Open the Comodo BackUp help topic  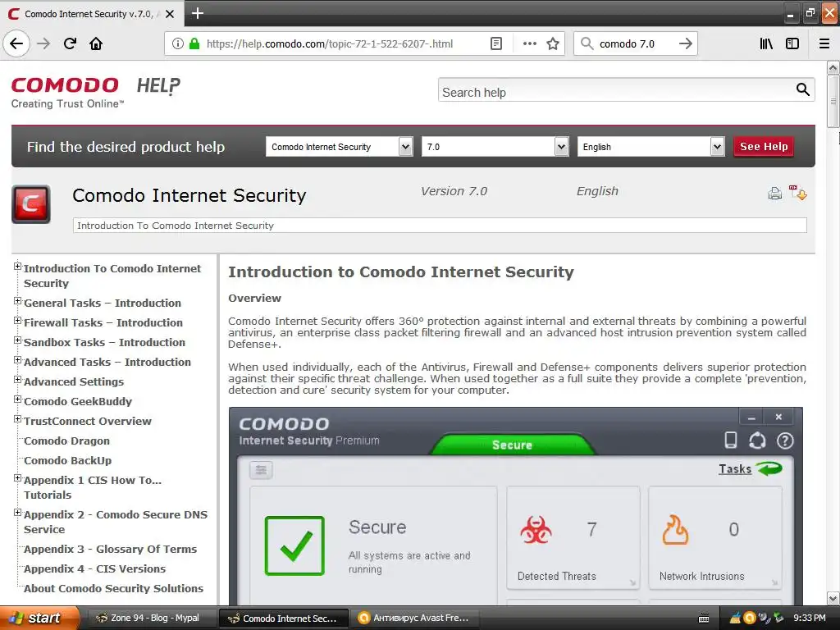click(68, 461)
